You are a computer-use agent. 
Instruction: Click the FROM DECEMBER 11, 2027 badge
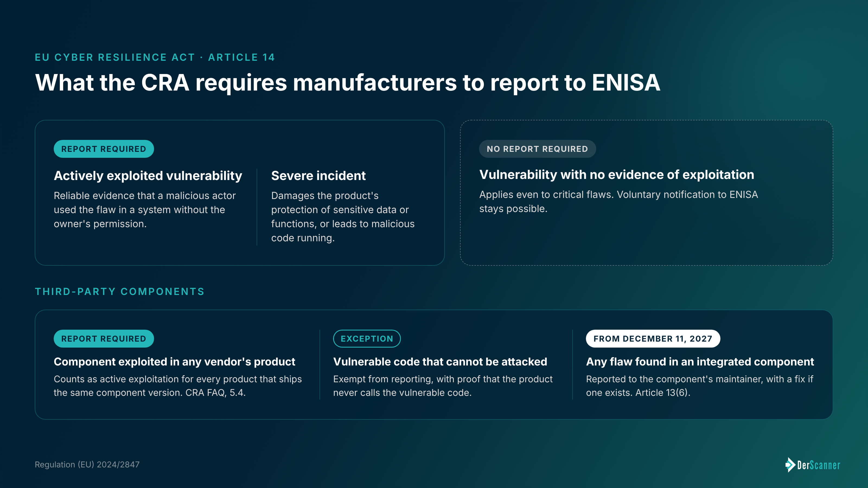point(653,338)
